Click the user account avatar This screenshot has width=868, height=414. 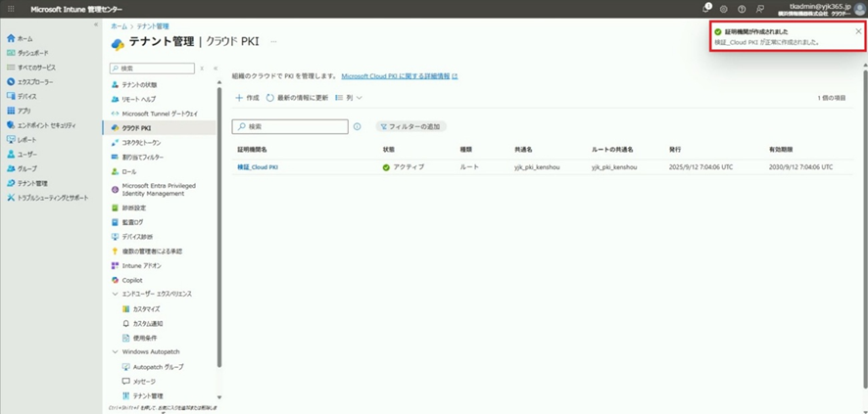coord(858,9)
